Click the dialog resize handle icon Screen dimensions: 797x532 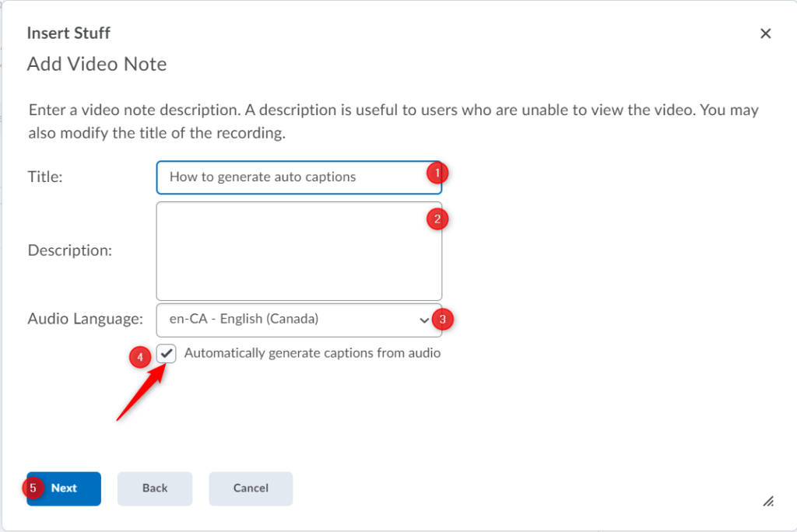768,502
